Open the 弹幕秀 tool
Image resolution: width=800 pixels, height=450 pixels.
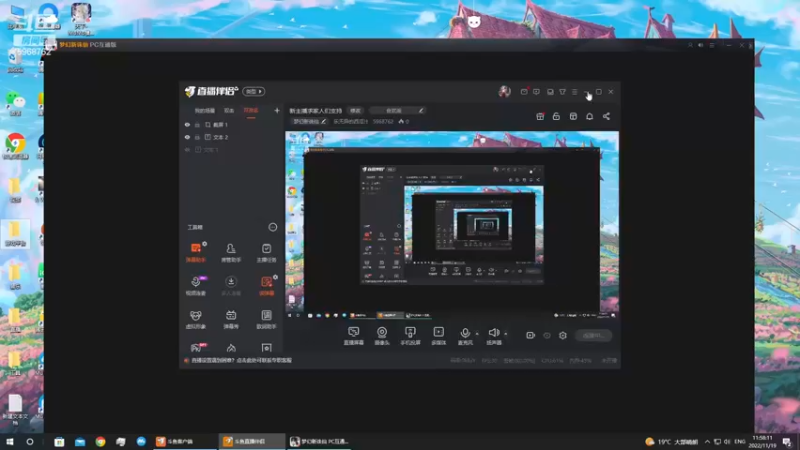[x=231, y=319]
